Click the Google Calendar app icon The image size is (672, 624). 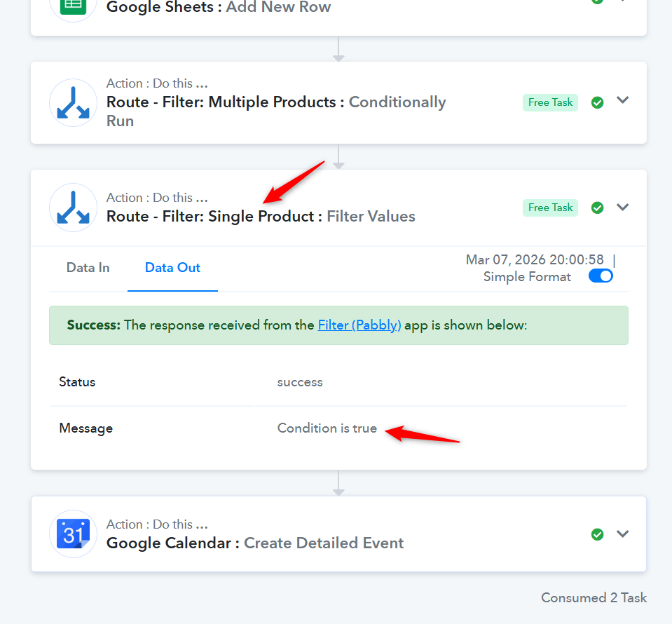click(73, 534)
